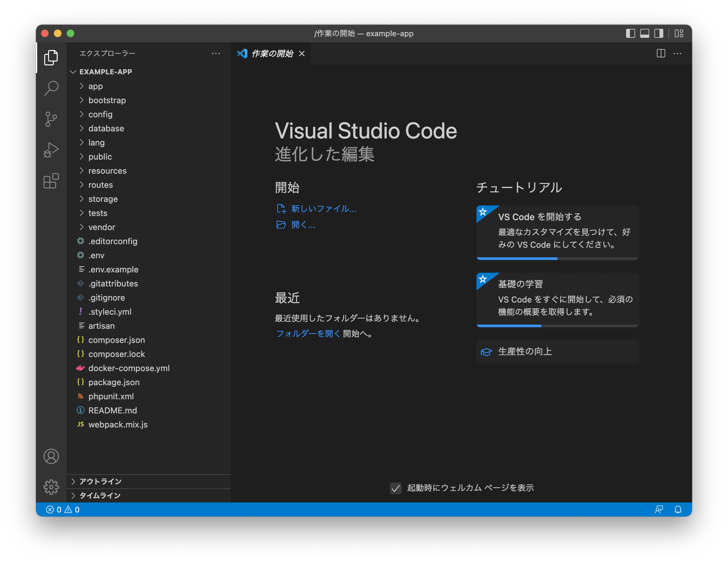Open the Accounts menu icon

point(51,456)
